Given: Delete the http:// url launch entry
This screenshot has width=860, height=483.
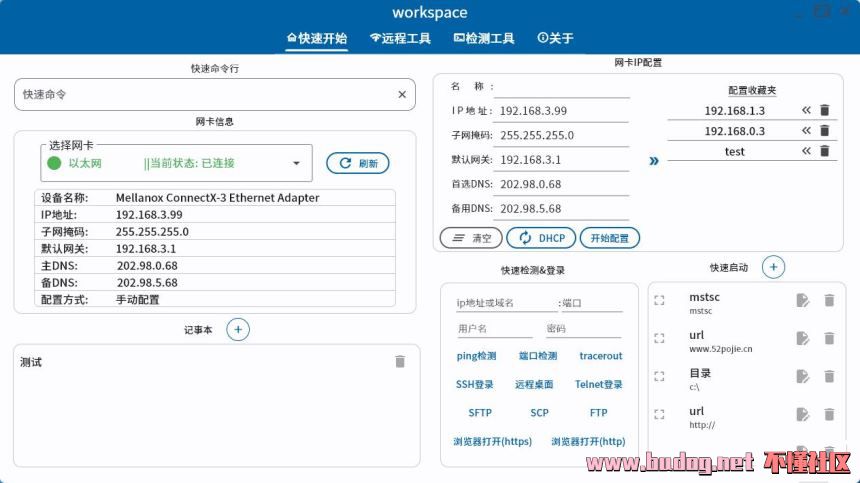Looking at the screenshot, I should click(x=829, y=414).
